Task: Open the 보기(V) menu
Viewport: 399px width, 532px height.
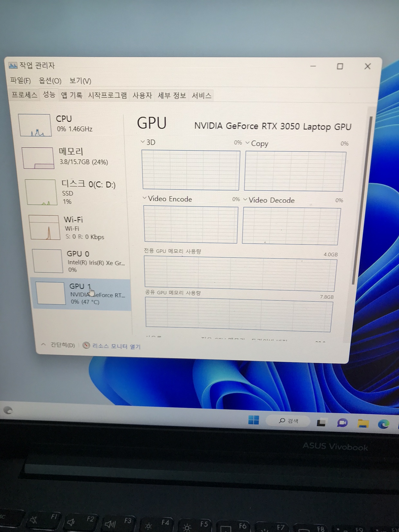Action: pyautogui.click(x=80, y=81)
